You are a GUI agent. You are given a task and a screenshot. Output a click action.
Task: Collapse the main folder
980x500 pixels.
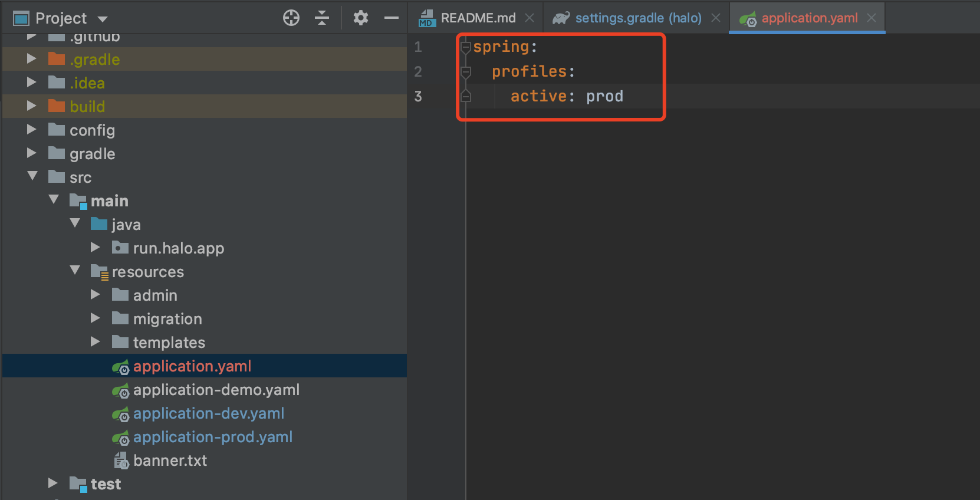click(x=54, y=200)
